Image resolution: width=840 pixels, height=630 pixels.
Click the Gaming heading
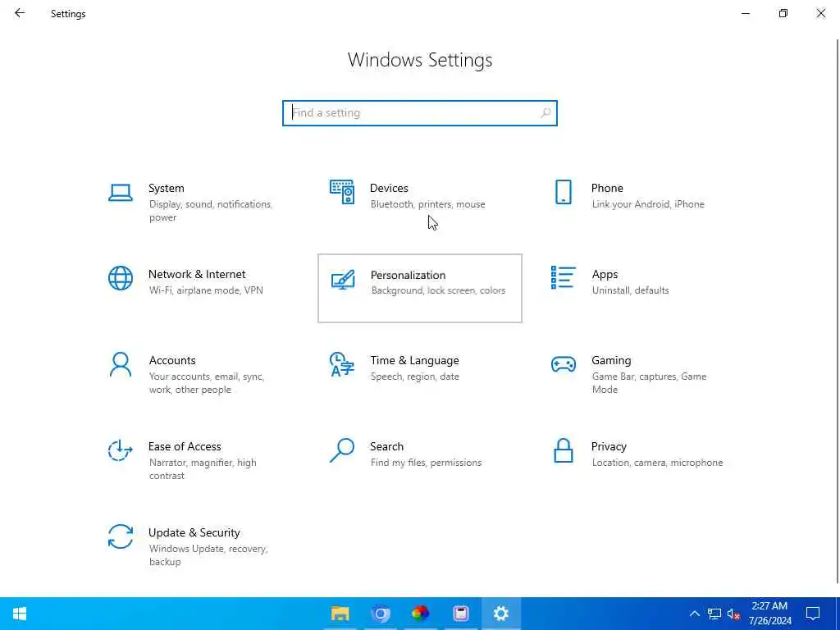click(x=611, y=361)
